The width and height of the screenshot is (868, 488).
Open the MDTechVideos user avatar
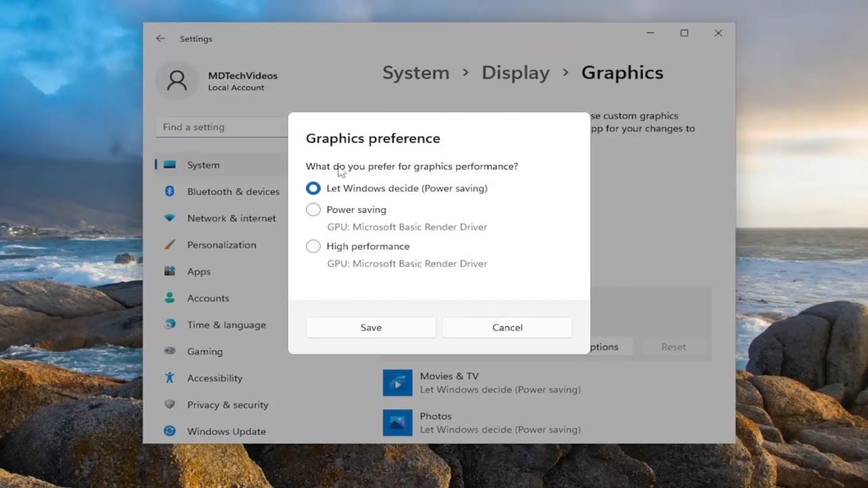(176, 81)
